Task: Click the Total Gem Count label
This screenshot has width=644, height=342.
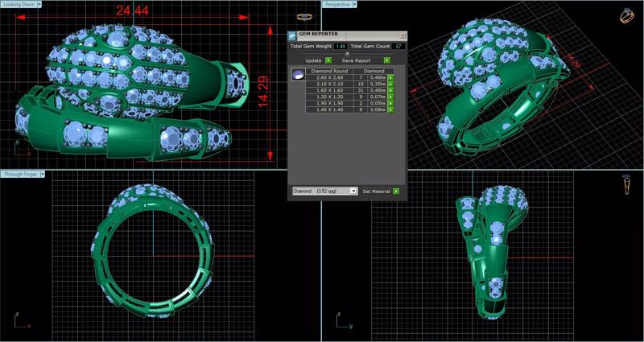Action: (370, 47)
